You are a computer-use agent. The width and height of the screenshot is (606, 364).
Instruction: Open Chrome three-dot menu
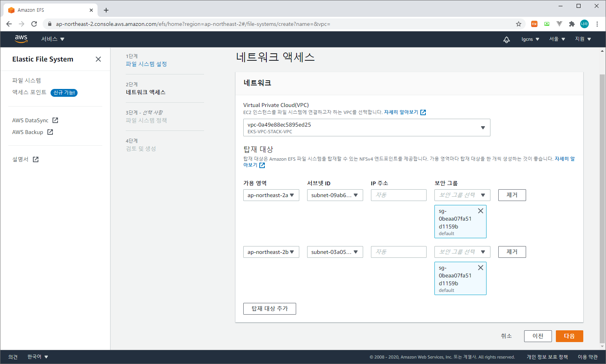[597, 24]
